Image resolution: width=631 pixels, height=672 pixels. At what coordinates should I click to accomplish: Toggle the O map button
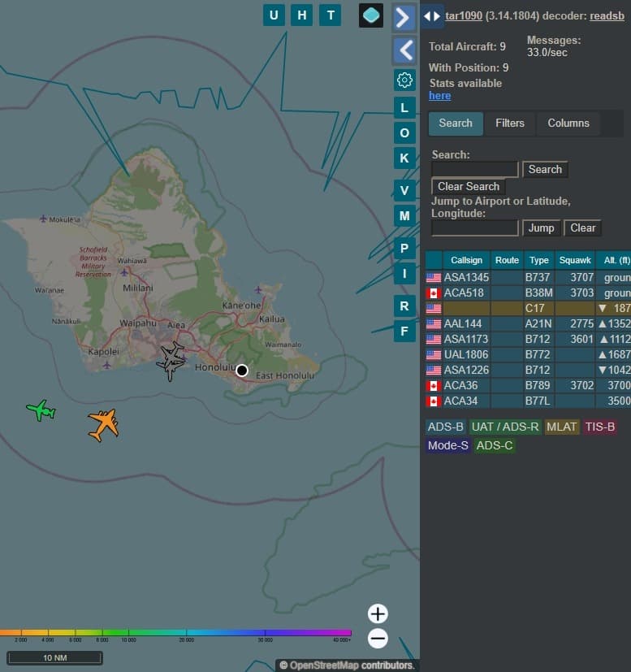pyautogui.click(x=404, y=133)
